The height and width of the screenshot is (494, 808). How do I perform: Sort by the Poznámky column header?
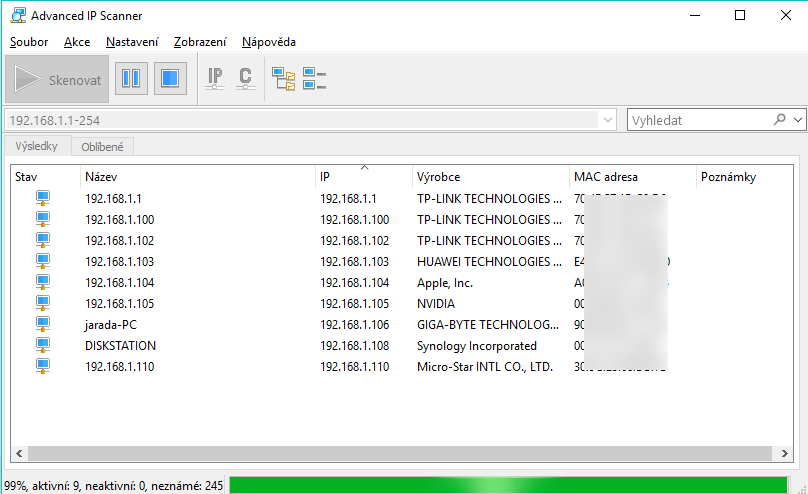[x=744, y=177]
